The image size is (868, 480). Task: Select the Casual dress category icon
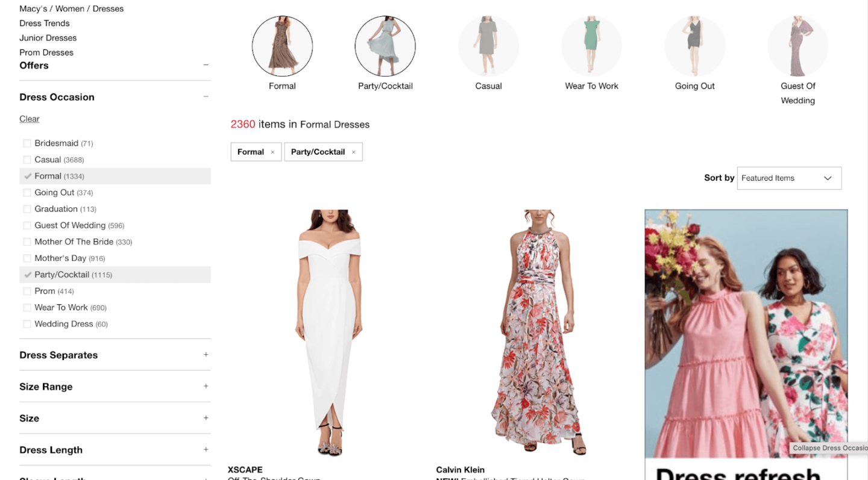[488, 46]
